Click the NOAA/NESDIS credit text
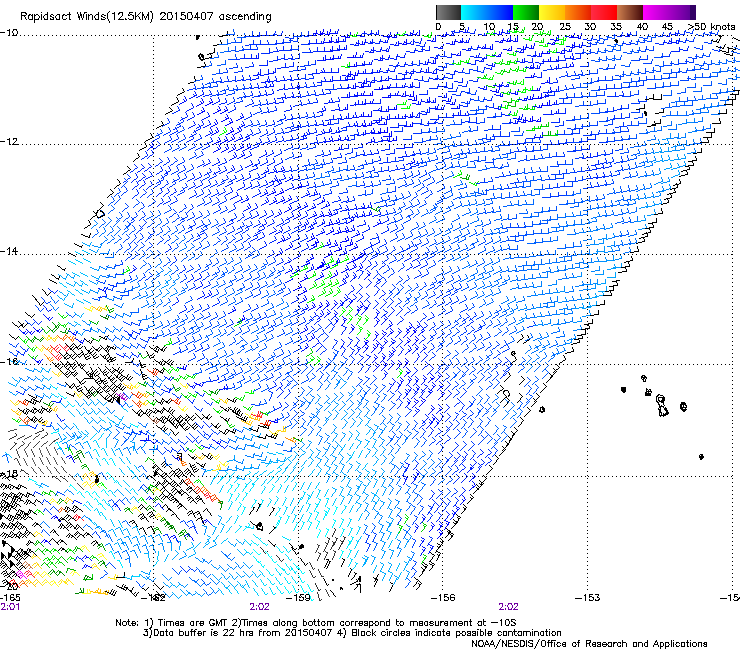The width and height of the screenshot is (740, 650). [589, 644]
